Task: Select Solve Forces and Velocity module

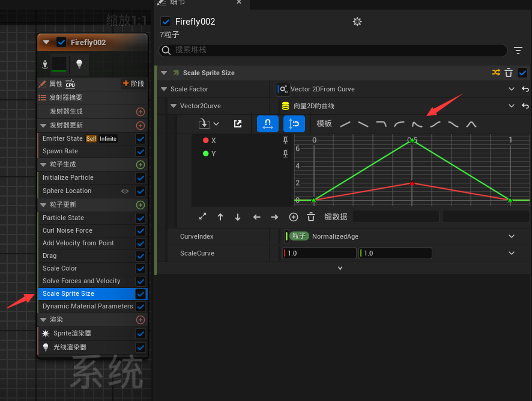Action: (93, 281)
